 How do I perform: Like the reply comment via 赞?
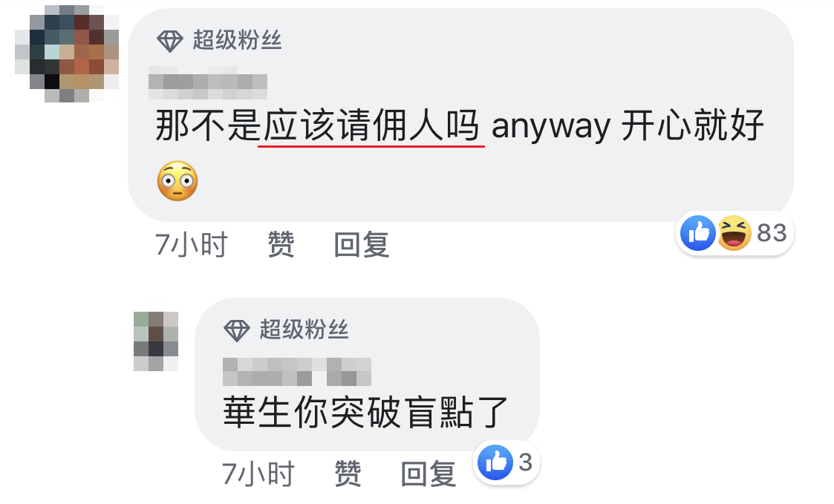pyautogui.click(x=348, y=474)
